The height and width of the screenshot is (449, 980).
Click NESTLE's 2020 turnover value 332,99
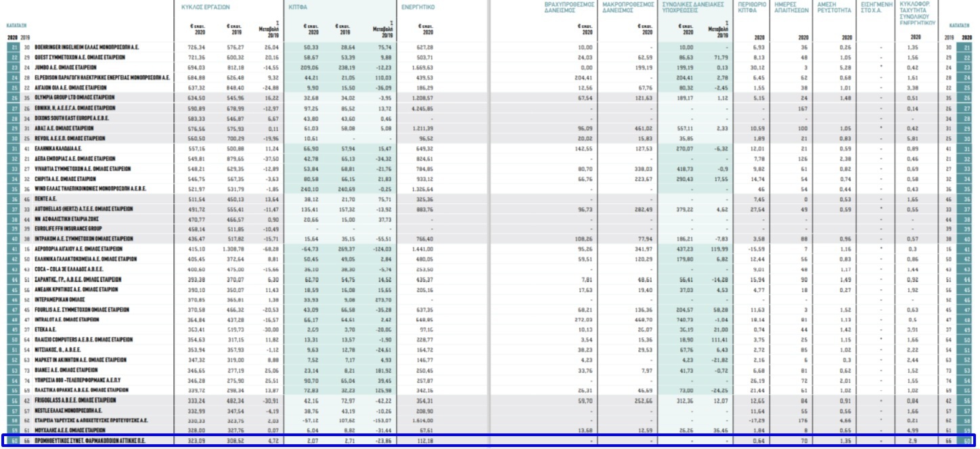tap(196, 411)
